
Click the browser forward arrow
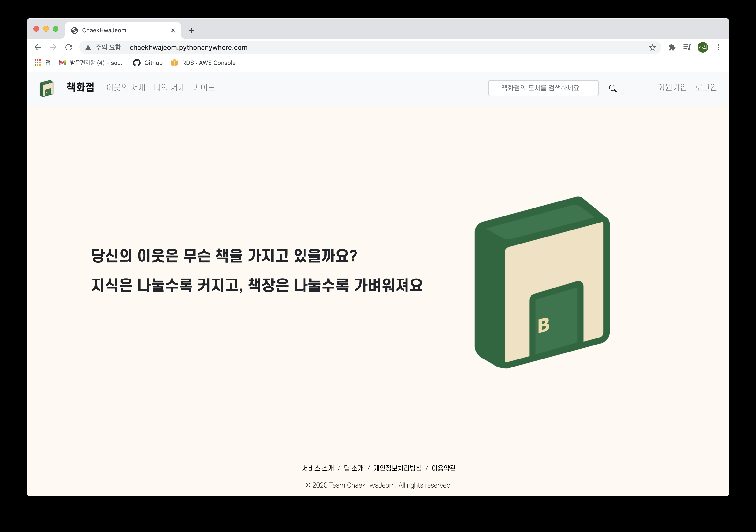(53, 47)
